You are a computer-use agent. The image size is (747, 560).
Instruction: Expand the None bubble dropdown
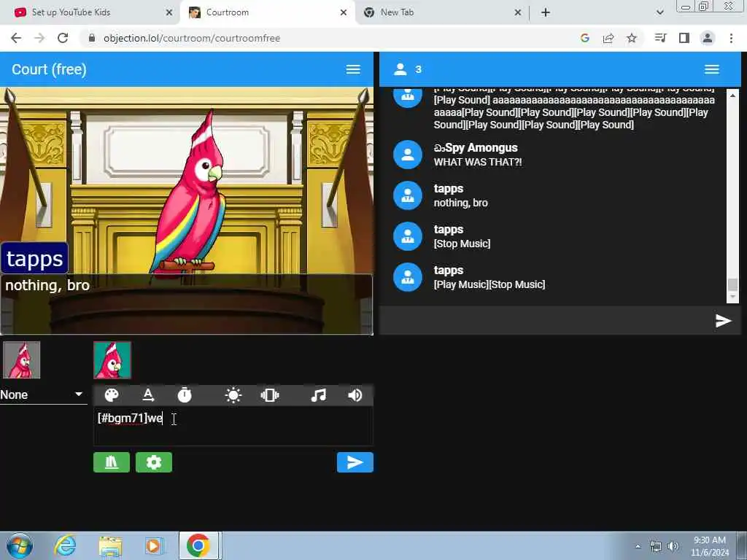pyautogui.click(x=42, y=394)
